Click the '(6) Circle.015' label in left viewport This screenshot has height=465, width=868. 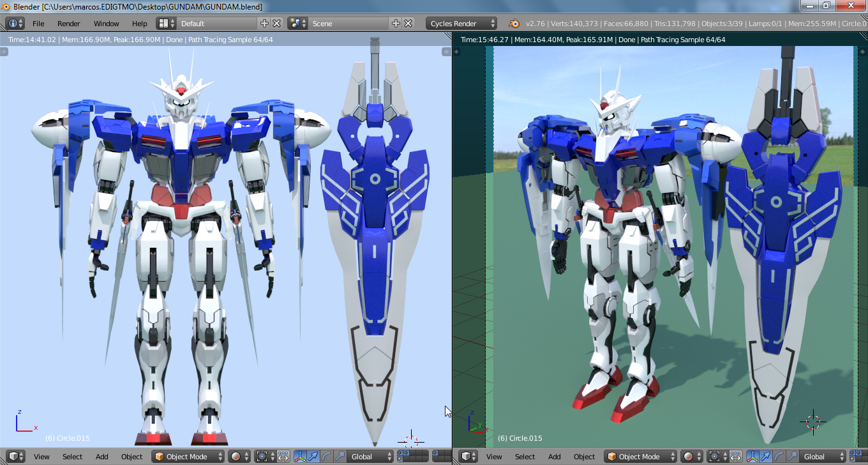point(68,438)
